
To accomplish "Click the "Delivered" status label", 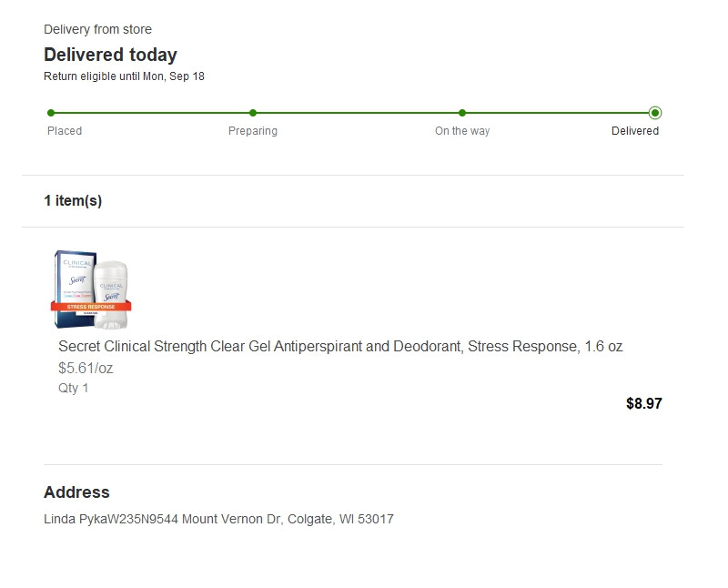I will point(635,131).
